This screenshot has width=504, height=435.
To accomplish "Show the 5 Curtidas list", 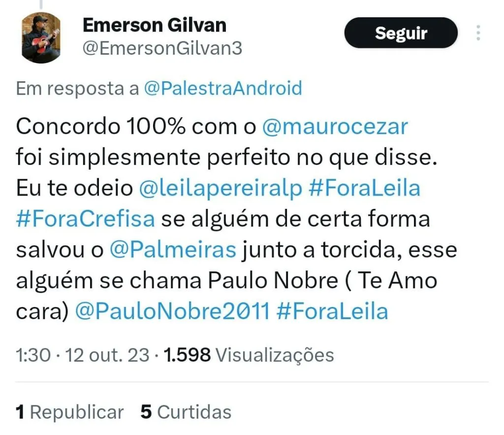I will [x=186, y=412].
